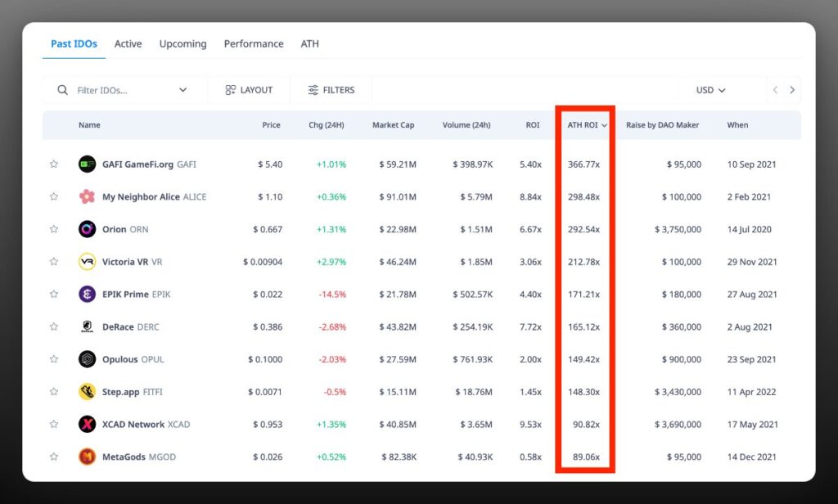Expand the Filter IDOs dropdown chevron
Image resolution: width=838 pixels, height=504 pixels.
182,90
